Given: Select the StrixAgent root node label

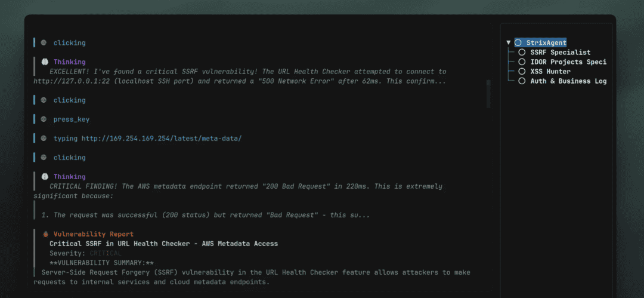Looking at the screenshot, I should click(546, 43).
